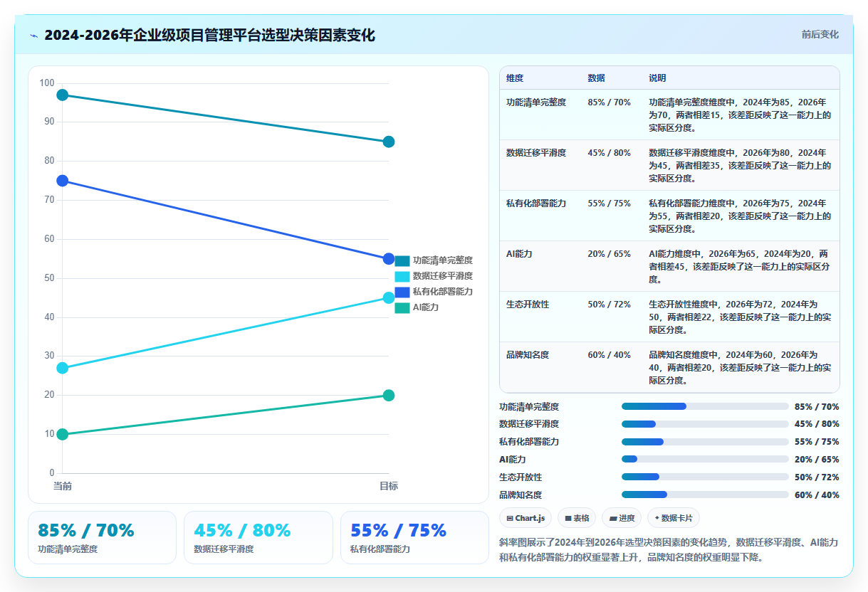Click the AI能力 progress bar
The height and width of the screenshot is (592, 868).
click(705, 459)
